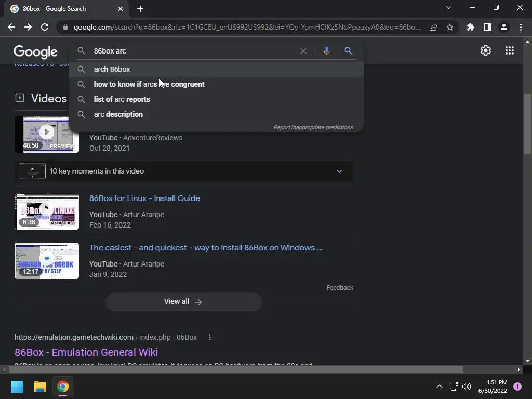The width and height of the screenshot is (532, 399).
Task: Open the tab search dropdown arrow
Action: 448,7
